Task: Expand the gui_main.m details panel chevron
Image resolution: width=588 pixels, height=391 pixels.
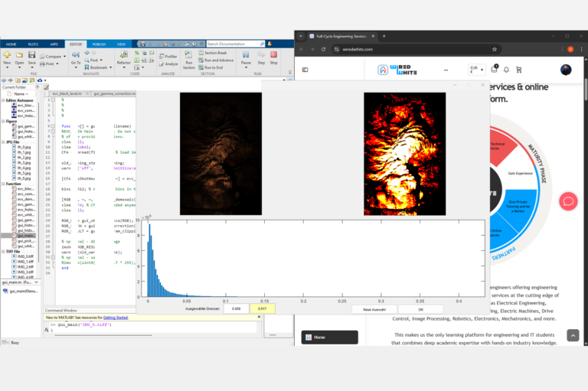Action: (x=37, y=282)
